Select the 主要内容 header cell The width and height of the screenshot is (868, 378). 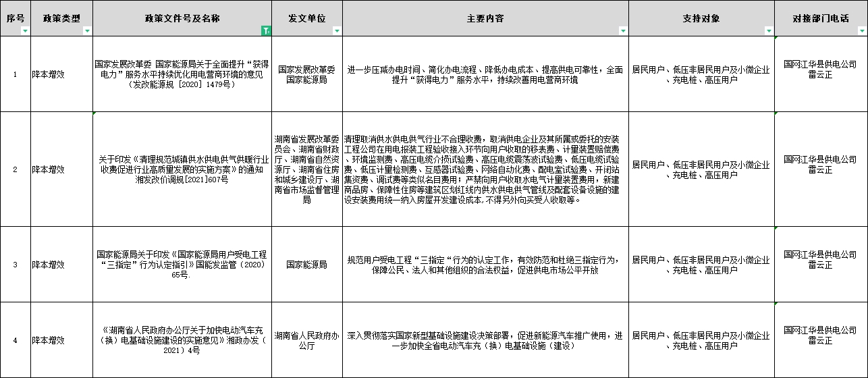485,18
